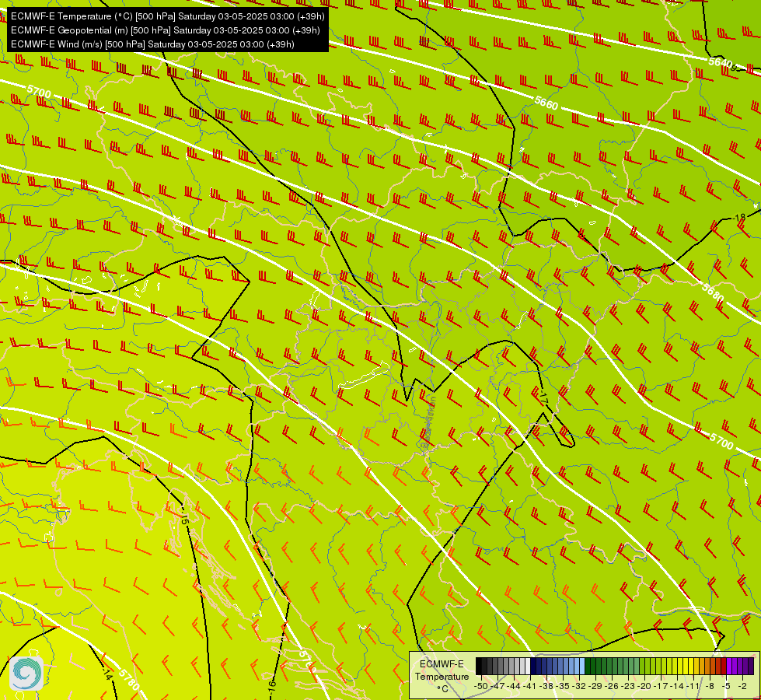Click the -47 value on the legend
Viewport: 761px width, 700px height.
pyautogui.click(x=497, y=686)
